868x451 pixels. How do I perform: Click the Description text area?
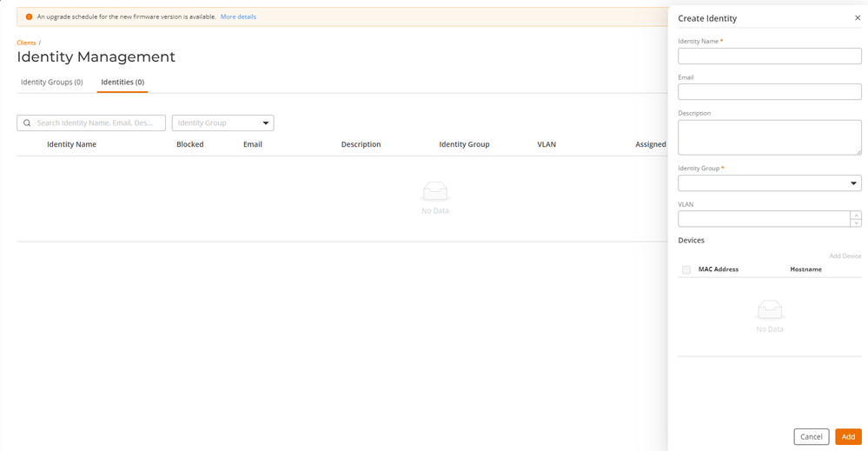769,137
